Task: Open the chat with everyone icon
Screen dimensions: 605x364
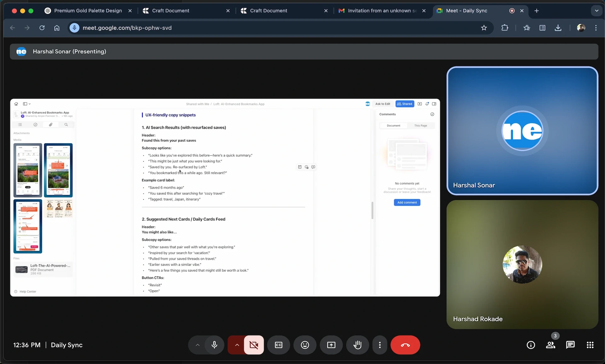Action: coord(570,345)
